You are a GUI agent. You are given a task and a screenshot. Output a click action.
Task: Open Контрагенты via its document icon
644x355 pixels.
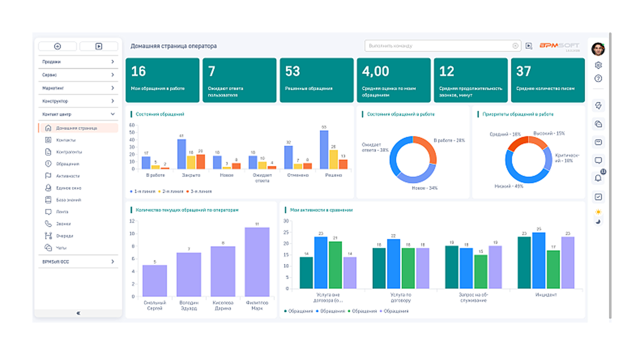point(48,152)
